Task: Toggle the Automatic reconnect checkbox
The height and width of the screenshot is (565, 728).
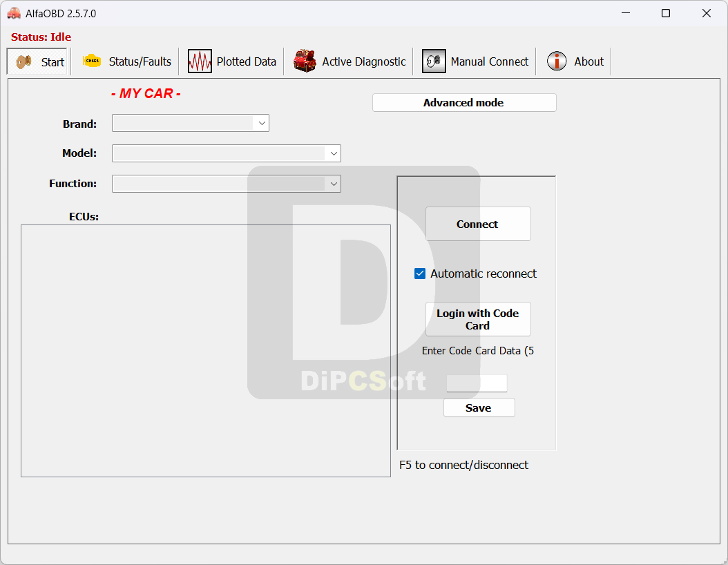Action: point(420,274)
